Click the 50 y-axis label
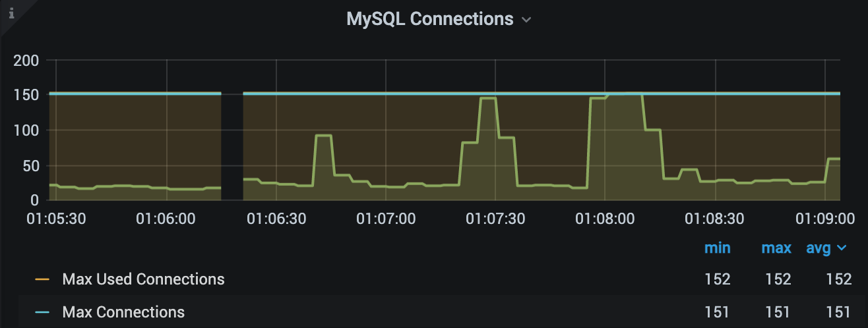Image resolution: width=868 pixels, height=328 pixels. (30, 165)
